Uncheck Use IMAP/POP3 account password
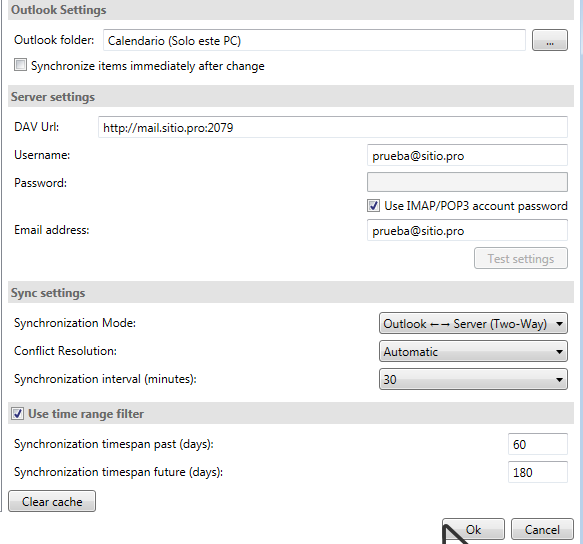 tap(373, 205)
